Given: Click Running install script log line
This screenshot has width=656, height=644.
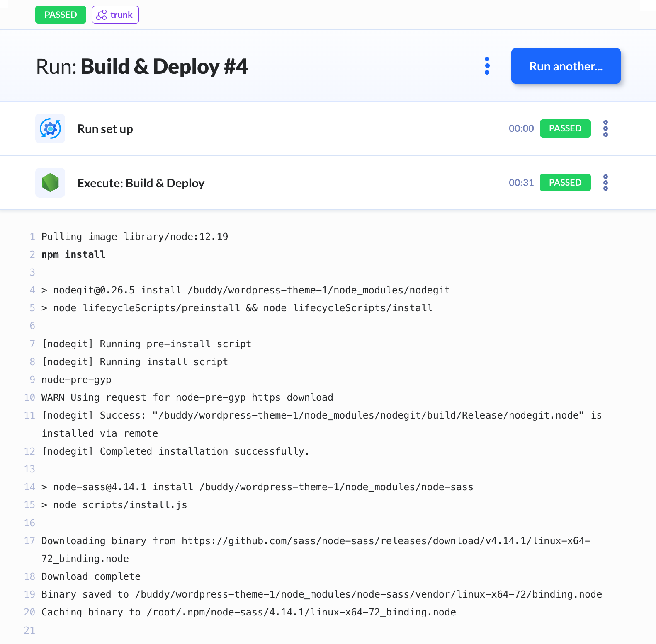Looking at the screenshot, I should pyautogui.click(x=135, y=362).
